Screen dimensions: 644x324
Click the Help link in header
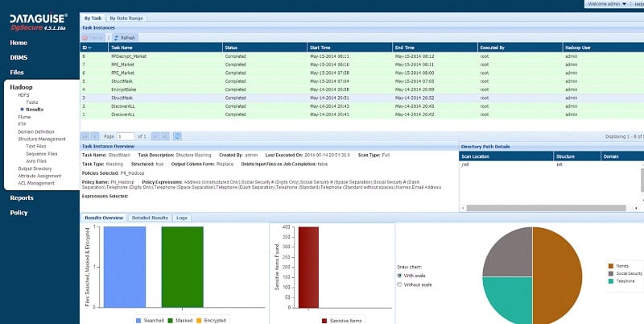[x=639, y=4]
